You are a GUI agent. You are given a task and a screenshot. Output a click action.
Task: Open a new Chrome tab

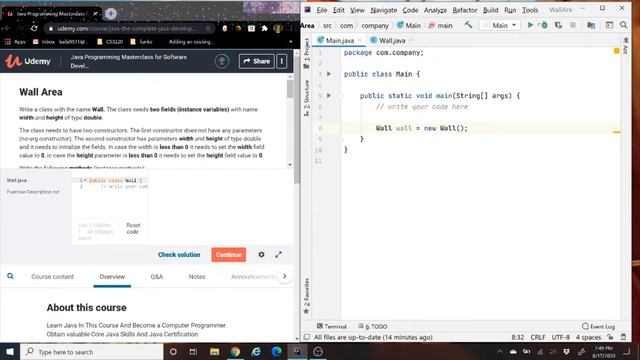point(111,13)
